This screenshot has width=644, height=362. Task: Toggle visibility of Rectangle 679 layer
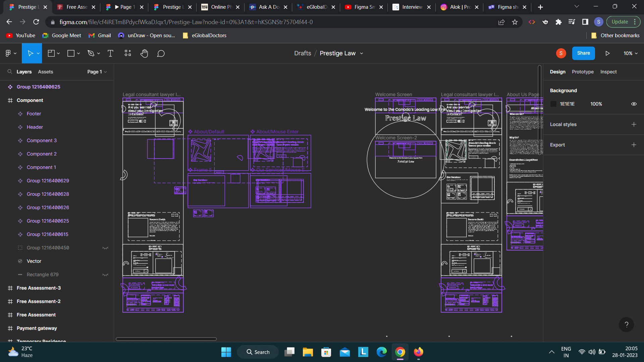(x=105, y=275)
